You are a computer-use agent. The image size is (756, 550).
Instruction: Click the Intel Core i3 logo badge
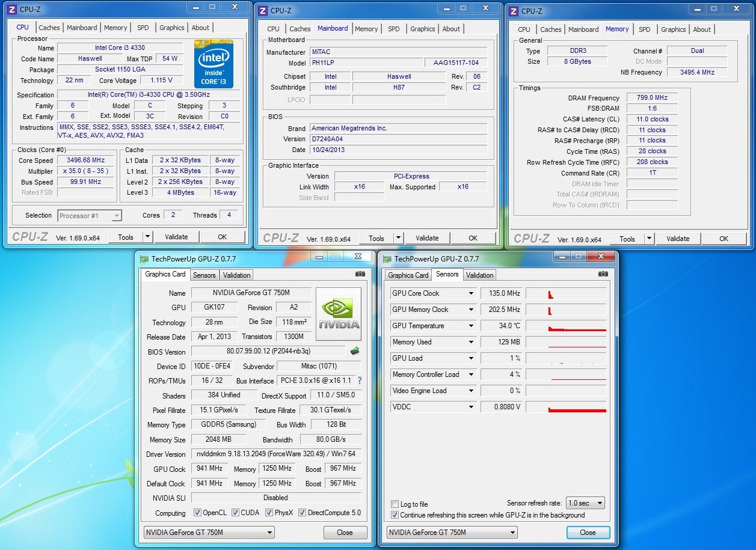[x=214, y=64]
